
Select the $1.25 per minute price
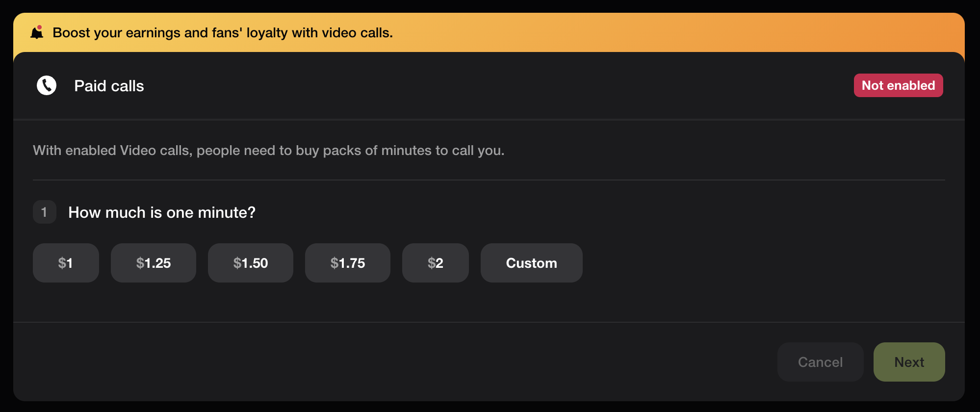coord(153,263)
